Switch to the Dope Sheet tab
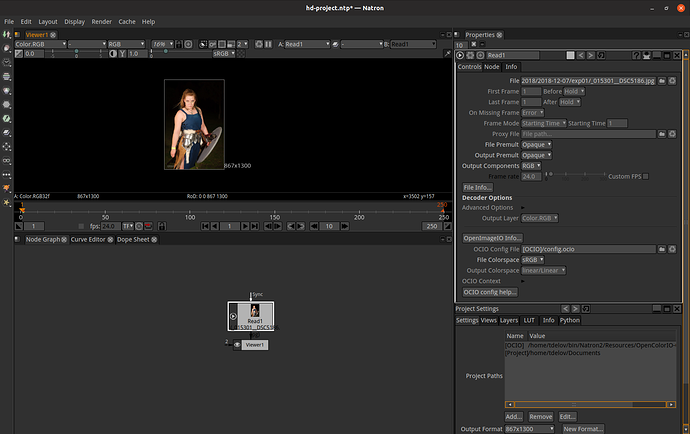 pyautogui.click(x=133, y=239)
